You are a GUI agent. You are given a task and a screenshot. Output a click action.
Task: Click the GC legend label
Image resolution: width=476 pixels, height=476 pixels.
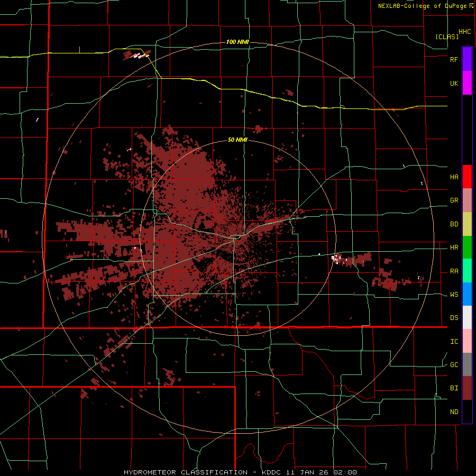point(454,365)
